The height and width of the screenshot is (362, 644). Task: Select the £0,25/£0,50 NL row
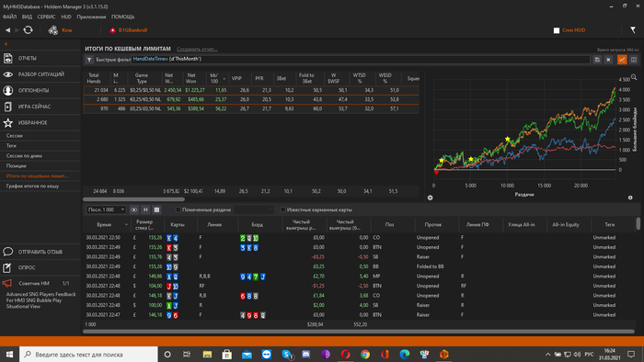coord(251,109)
